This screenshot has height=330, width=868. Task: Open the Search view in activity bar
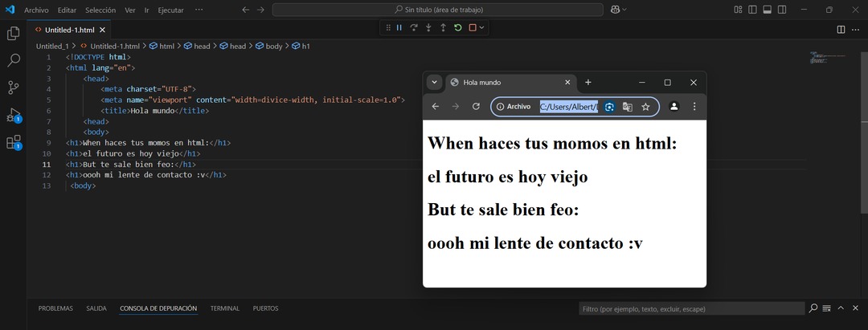(14, 60)
